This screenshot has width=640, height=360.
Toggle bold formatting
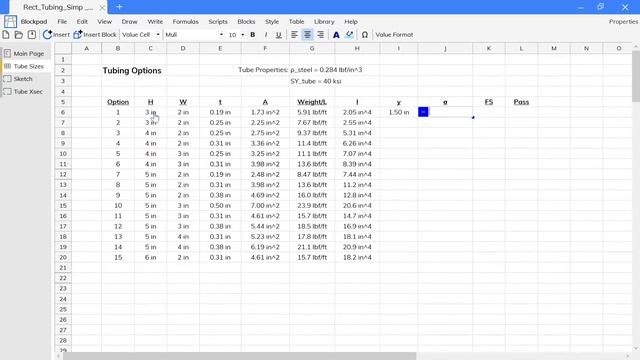pyautogui.click(x=253, y=35)
